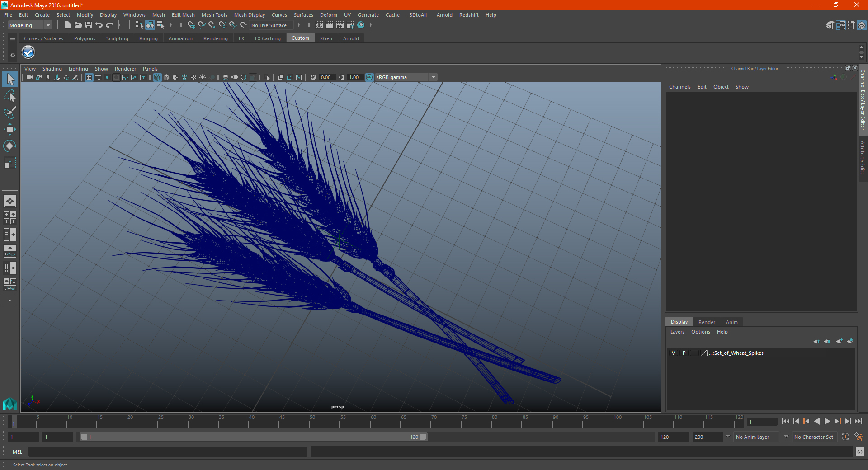The width and height of the screenshot is (868, 470).
Task: Toggle viewport grid display
Action: pyautogui.click(x=89, y=77)
